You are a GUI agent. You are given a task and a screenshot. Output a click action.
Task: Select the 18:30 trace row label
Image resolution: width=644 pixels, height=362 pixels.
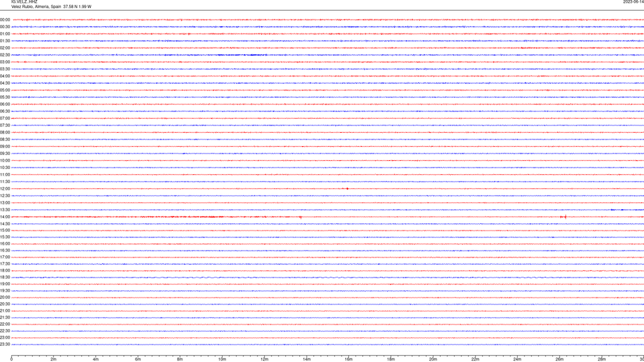pos(5,278)
